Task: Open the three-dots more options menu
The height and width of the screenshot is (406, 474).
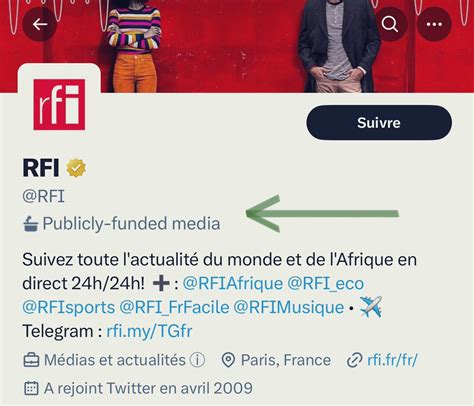Action: click(434, 24)
